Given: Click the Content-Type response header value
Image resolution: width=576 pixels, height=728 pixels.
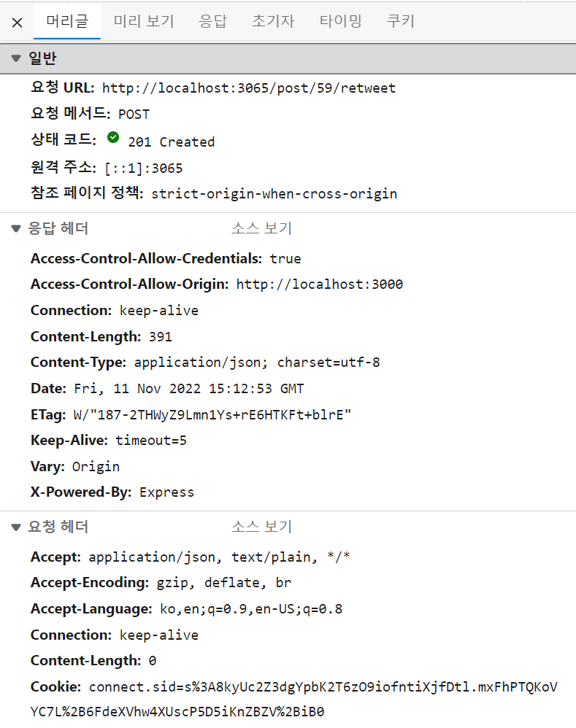Looking at the screenshot, I should [257, 363].
